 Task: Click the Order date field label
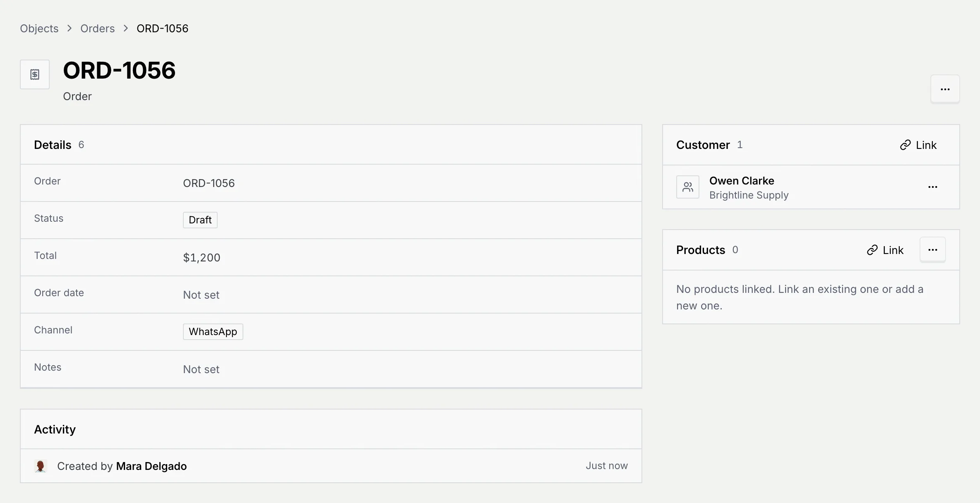59,293
